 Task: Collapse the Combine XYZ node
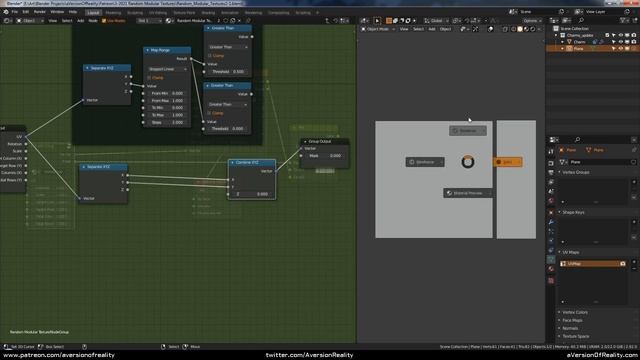coord(232,162)
